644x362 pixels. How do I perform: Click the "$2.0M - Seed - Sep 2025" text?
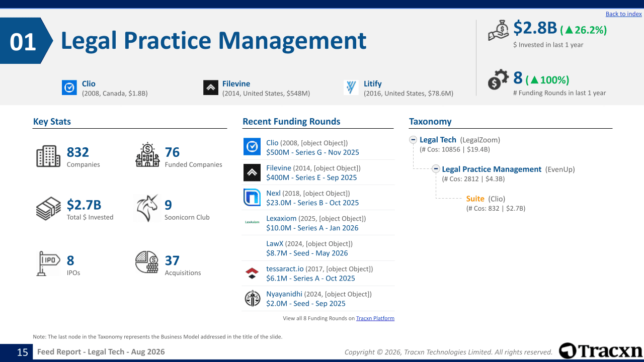[x=306, y=303]
